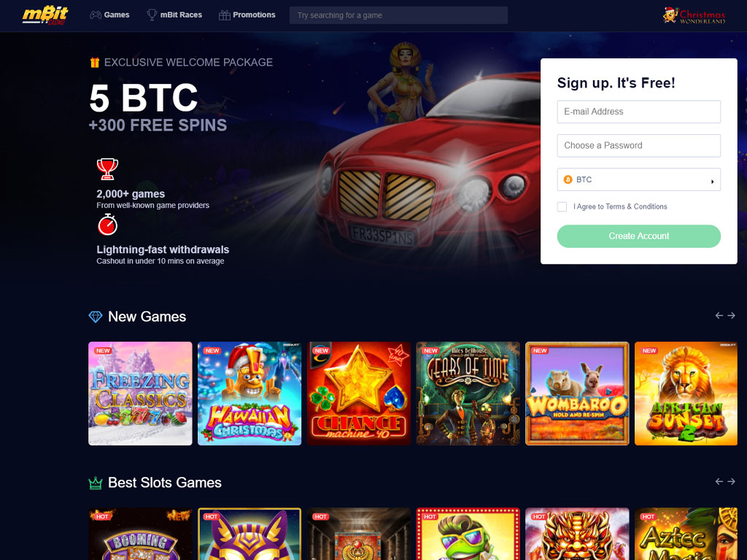Click the game search box
This screenshot has width=747, height=560.
[x=399, y=15]
